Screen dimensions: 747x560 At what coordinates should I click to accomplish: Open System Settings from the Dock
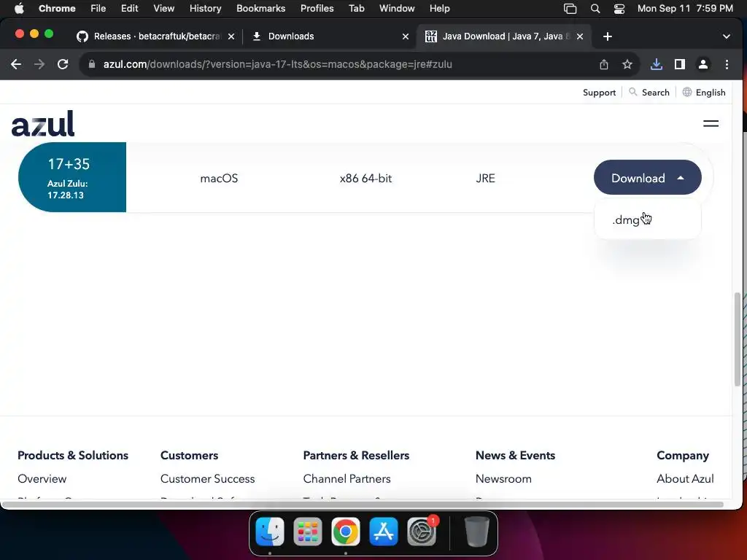(x=422, y=532)
